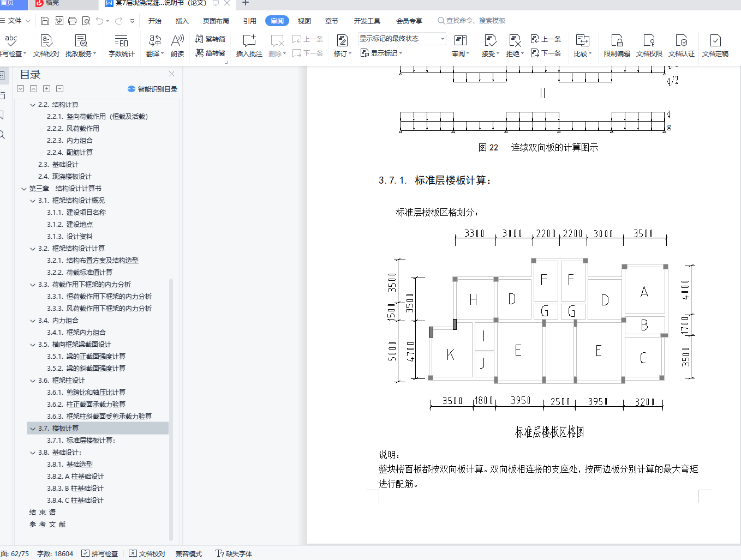This screenshot has width=741, height=560.
Task: Collapse the 2.2. 结构计算 outline node
Action: (33, 105)
